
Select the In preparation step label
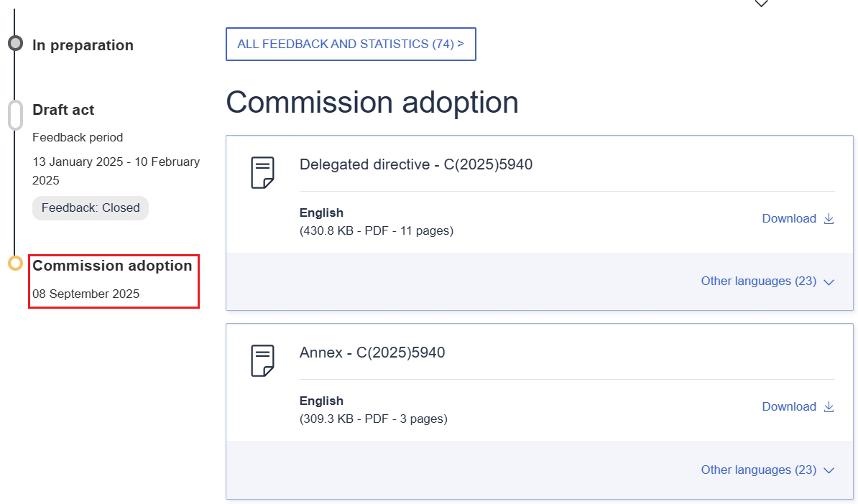[x=83, y=45]
